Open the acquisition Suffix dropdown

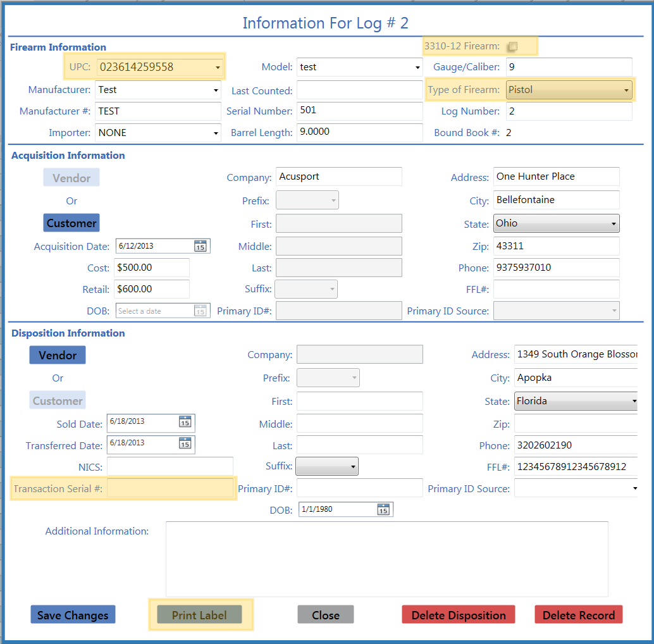coord(306,289)
